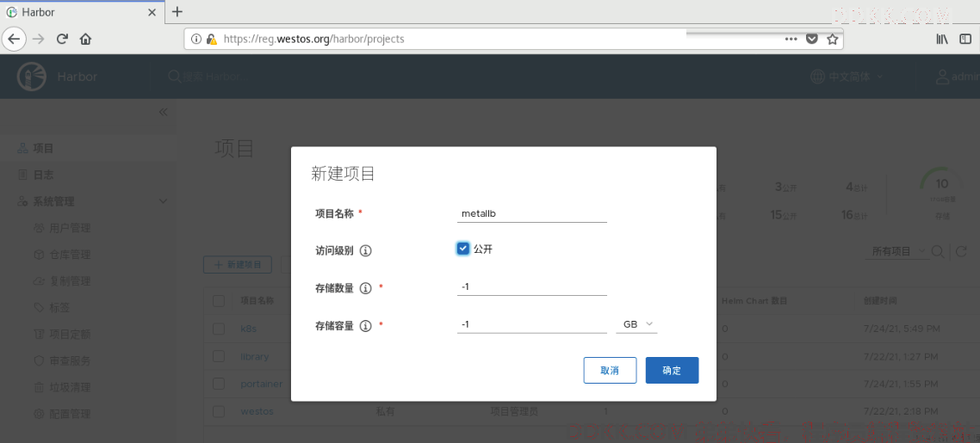This screenshot has height=443, width=980.
Task: Collapse the sidebar with double chevron
Action: coord(163,113)
